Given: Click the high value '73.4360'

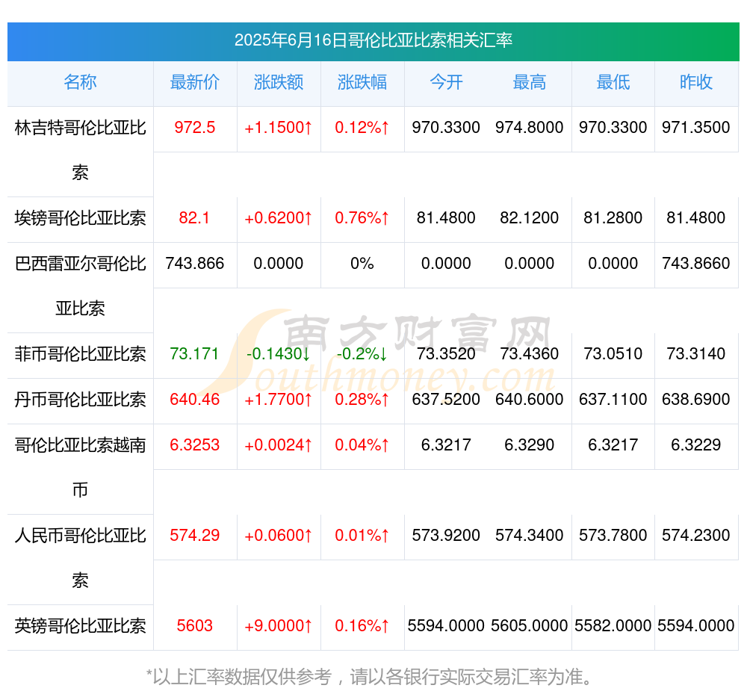Looking at the screenshot, I should [530, 353].
